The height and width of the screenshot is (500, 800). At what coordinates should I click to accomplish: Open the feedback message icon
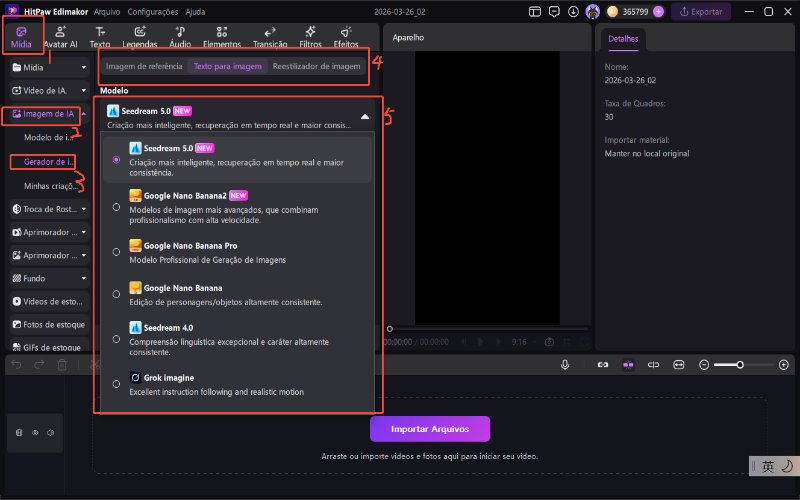tap(554, 11)
